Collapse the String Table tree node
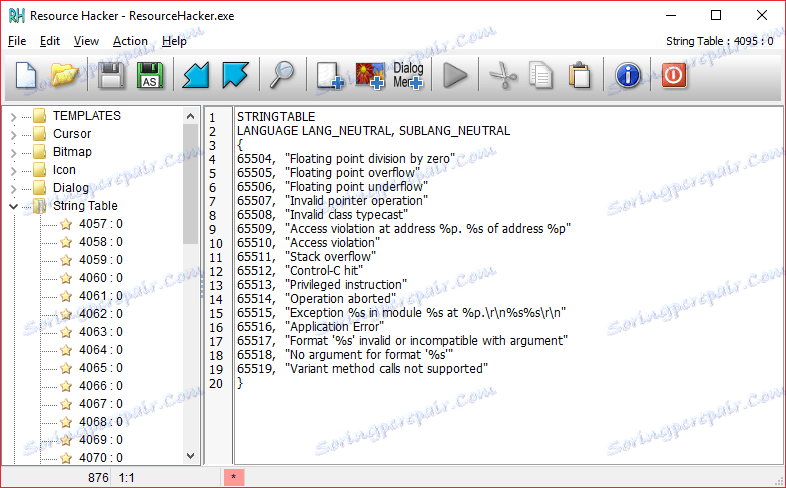Viewport: 786px width, 488px height. pos(14,206)
